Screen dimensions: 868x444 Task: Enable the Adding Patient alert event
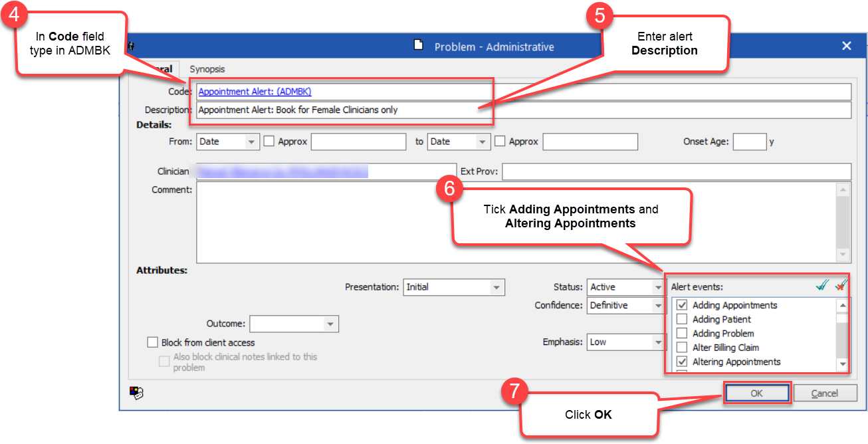(x=681, y=319)
